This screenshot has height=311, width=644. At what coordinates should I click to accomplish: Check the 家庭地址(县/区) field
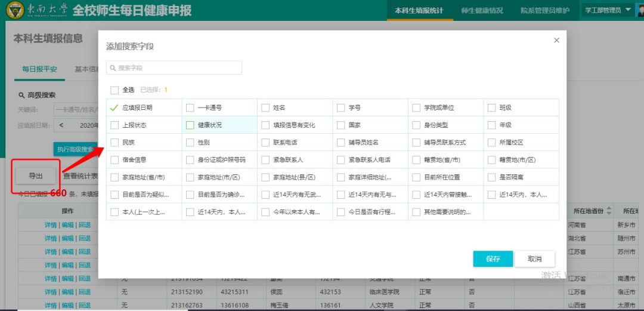[x=265, y=178]
